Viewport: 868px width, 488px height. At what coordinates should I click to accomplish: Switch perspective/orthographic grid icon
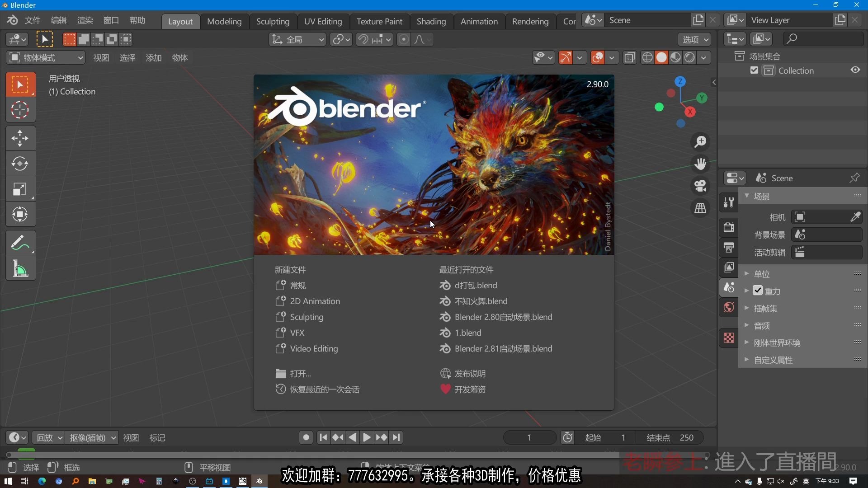(x=700, y=208)
